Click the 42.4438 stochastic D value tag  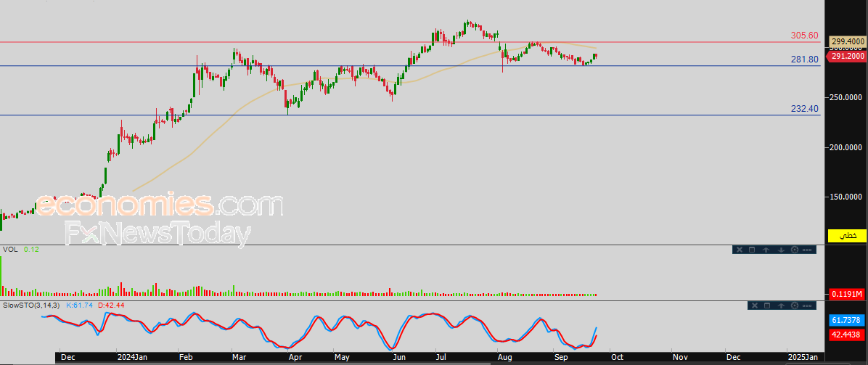(846, 335)
